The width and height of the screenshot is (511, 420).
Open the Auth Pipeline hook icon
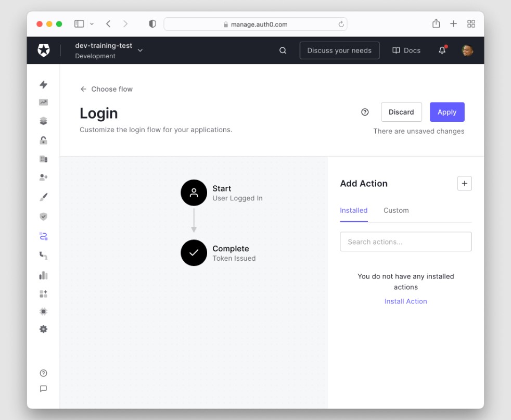[x=44, y=255]
